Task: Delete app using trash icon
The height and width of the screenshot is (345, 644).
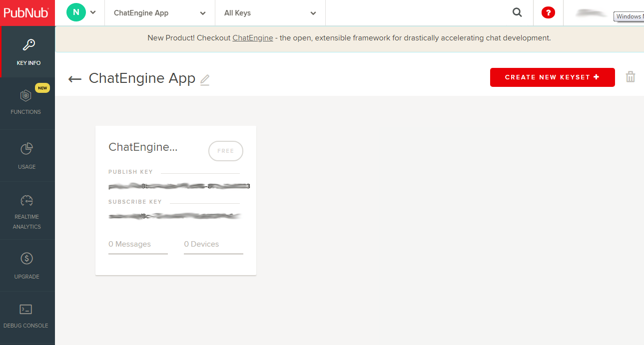Action: [x=631, y=77]
